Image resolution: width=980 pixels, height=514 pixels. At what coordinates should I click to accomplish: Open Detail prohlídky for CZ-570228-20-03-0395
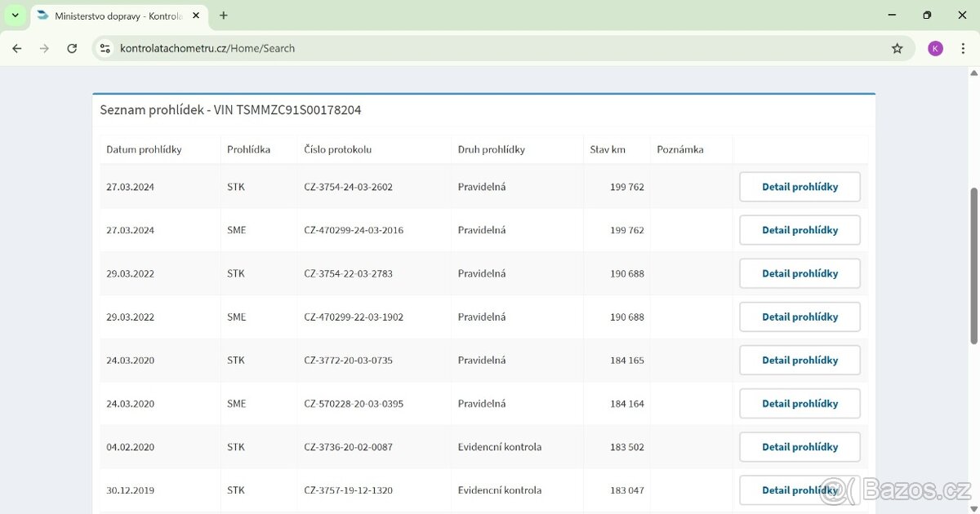[x=800, y=403]
